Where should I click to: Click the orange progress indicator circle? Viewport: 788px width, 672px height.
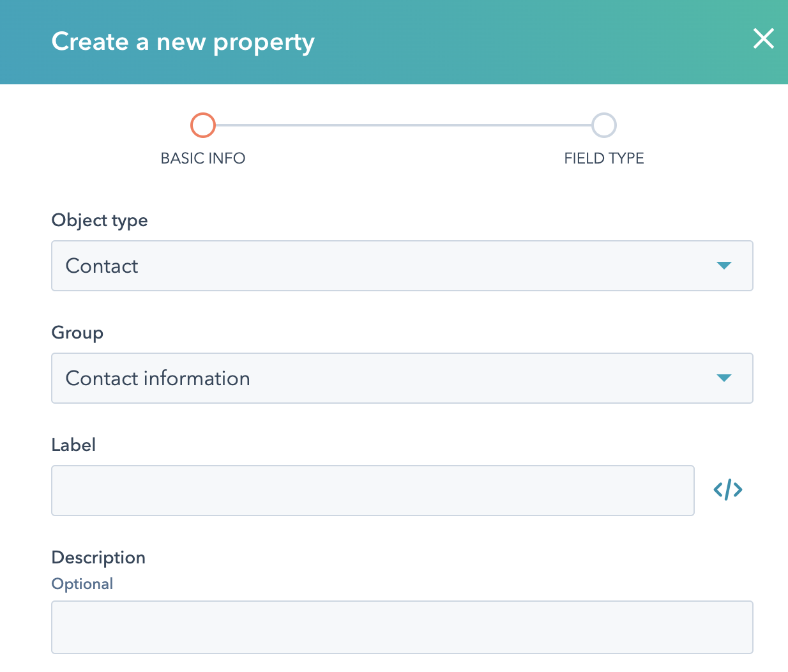coord(202,125)
